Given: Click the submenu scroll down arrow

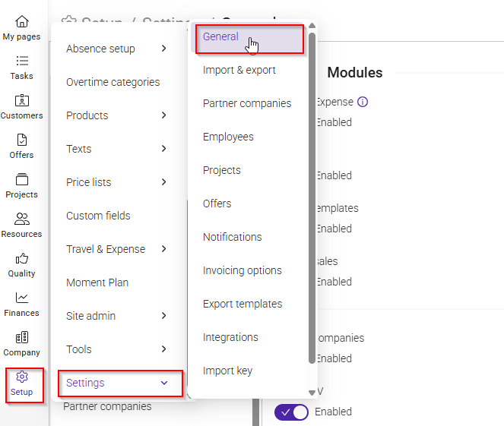Looking at the screenshot, I should pyautogui.click(x=312, y=393).
